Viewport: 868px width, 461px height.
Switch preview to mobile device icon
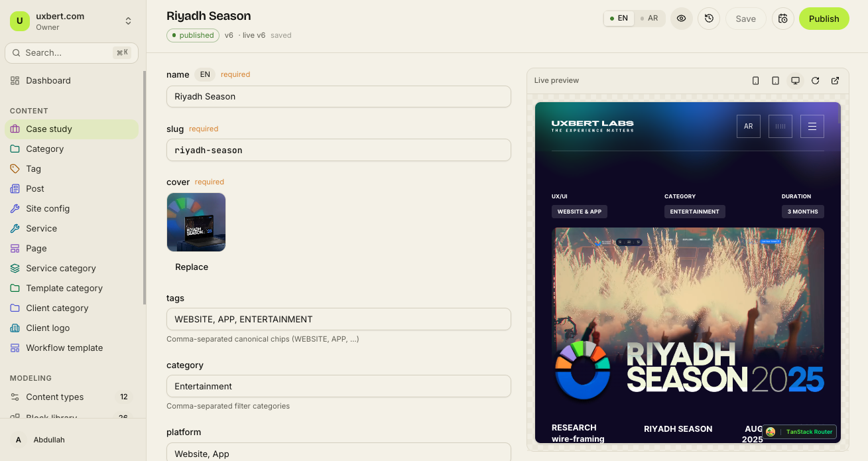pos(755,80)
